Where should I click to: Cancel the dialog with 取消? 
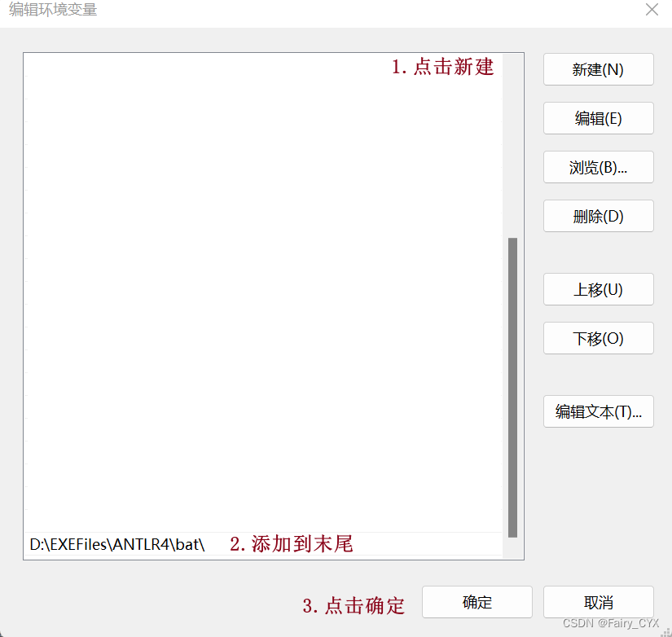click(598, 602)
